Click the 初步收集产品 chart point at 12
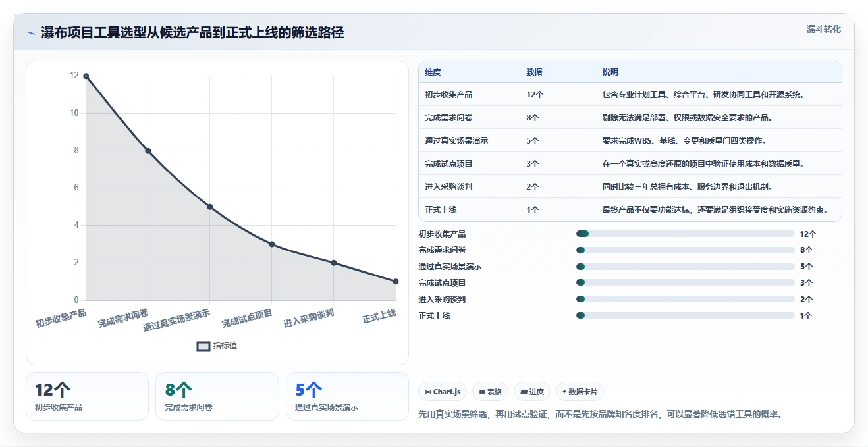868x447 pixels. (86, 76)
